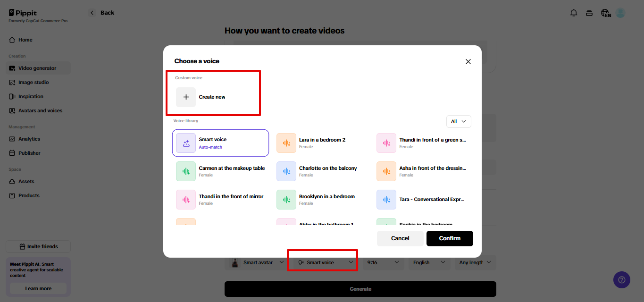Click Lara in a bedroom 2 waveform icon
644x302 pixels.
(286, 143)
